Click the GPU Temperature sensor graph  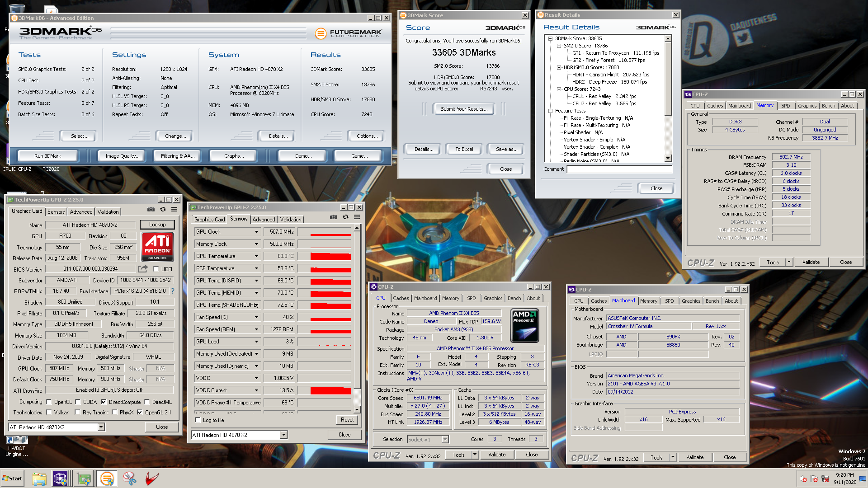coord(324,256)
